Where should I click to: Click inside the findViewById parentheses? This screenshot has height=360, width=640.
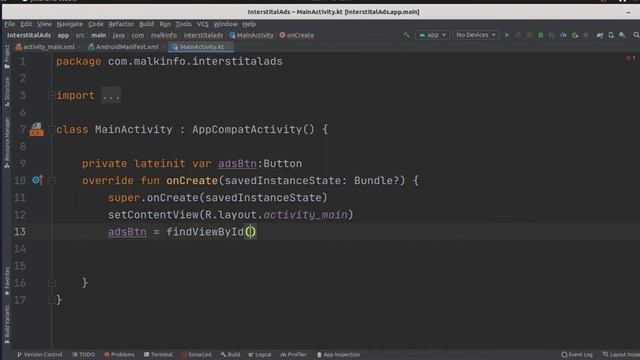pyautogui.click(x=250, y=232)
